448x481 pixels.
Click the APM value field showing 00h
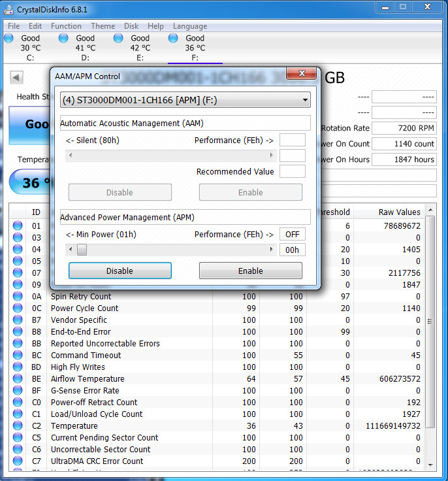pos(292,250)
